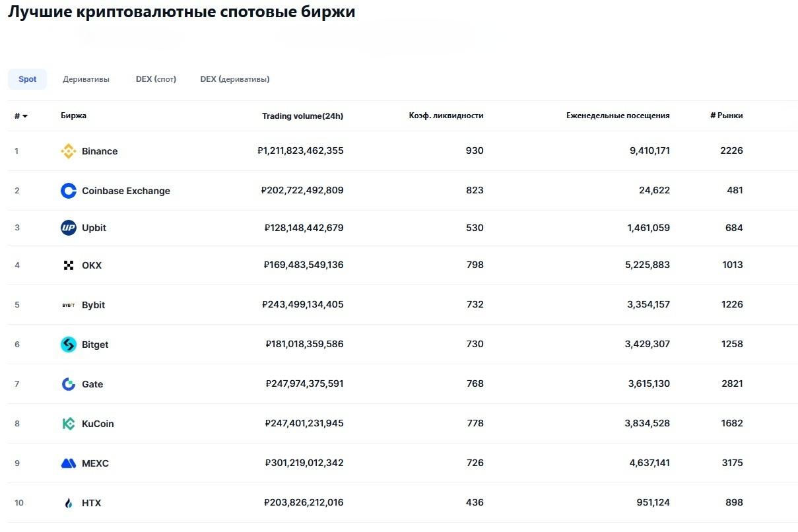Click the Upbit logo icon
The image size is (798, 532).
(x=68, y=228)
